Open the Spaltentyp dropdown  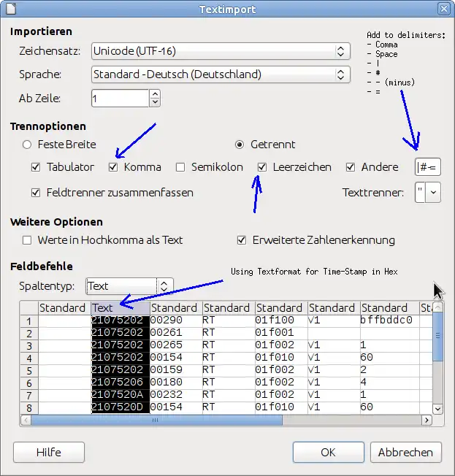(130, 286)
